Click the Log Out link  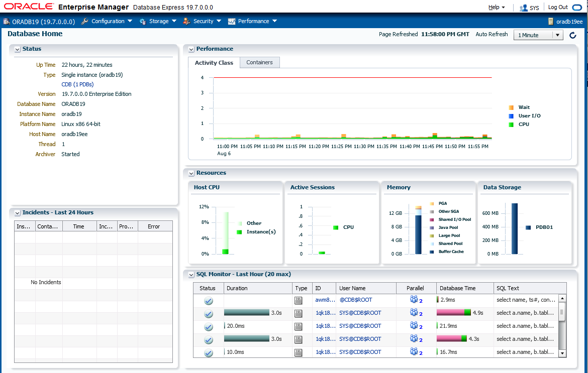point(557,7)
